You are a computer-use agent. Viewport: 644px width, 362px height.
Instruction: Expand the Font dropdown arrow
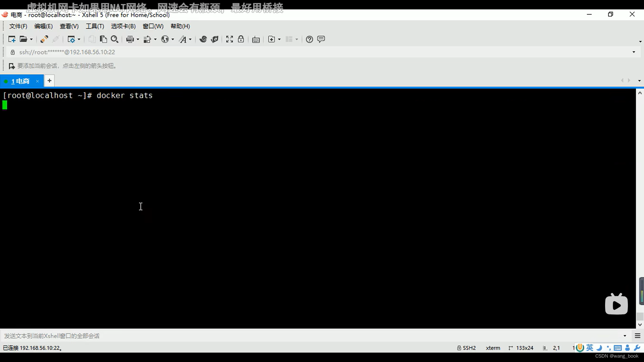(190, 39)
